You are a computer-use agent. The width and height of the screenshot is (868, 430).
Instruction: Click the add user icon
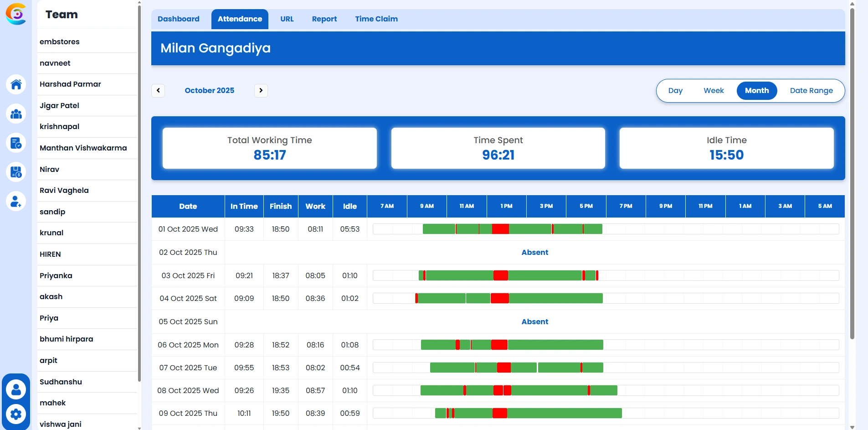(x=16, y=201)
